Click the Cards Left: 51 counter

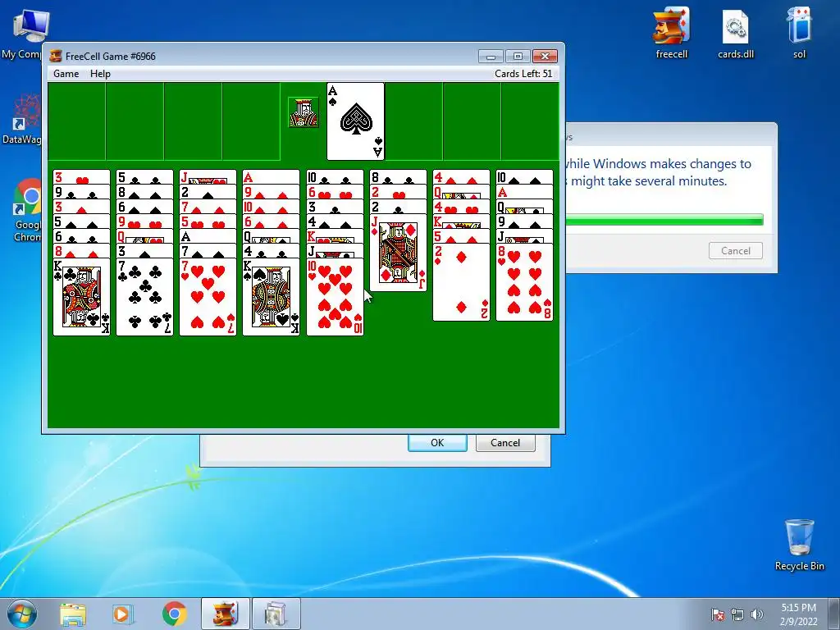(523, 73)
